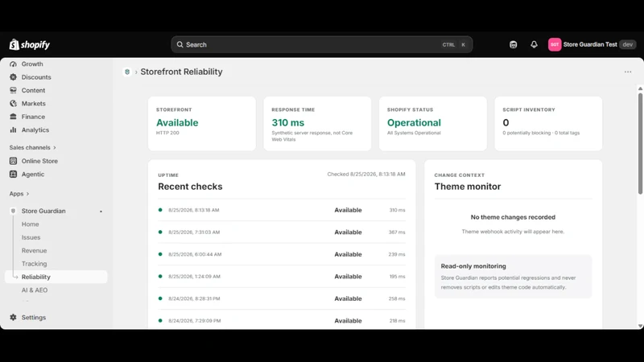This screenshot has width=644, height=362.
Task: Click the Analytics bar chart icon
Action: tap(13, 130)
